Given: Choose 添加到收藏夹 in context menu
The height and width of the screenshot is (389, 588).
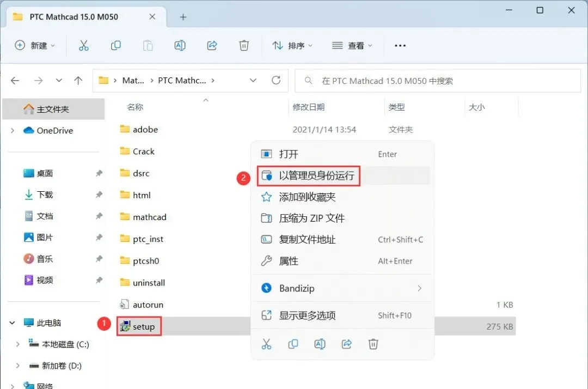Looking at the screenshot, I should click(342, 197).
